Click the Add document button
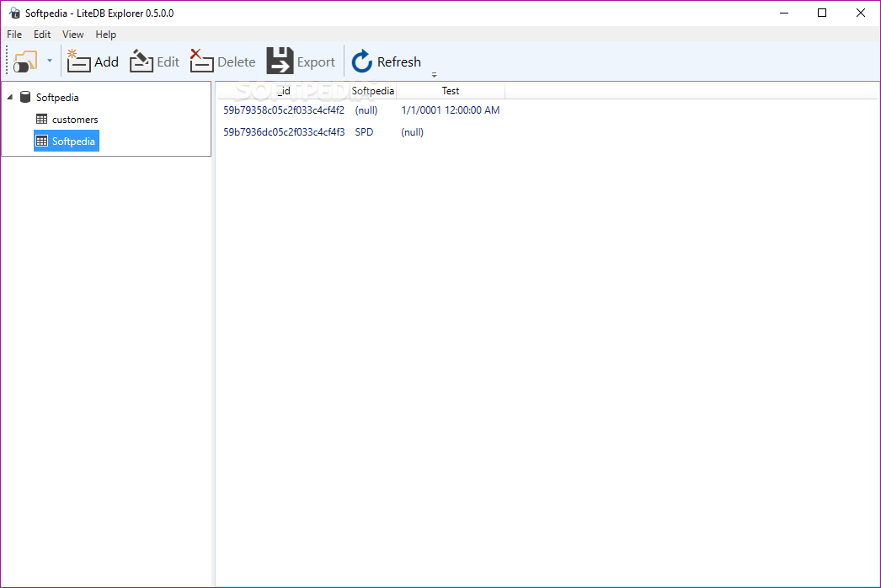Viewport: 881px width, 588px height. pyautogui.click(x=93, y=61)
